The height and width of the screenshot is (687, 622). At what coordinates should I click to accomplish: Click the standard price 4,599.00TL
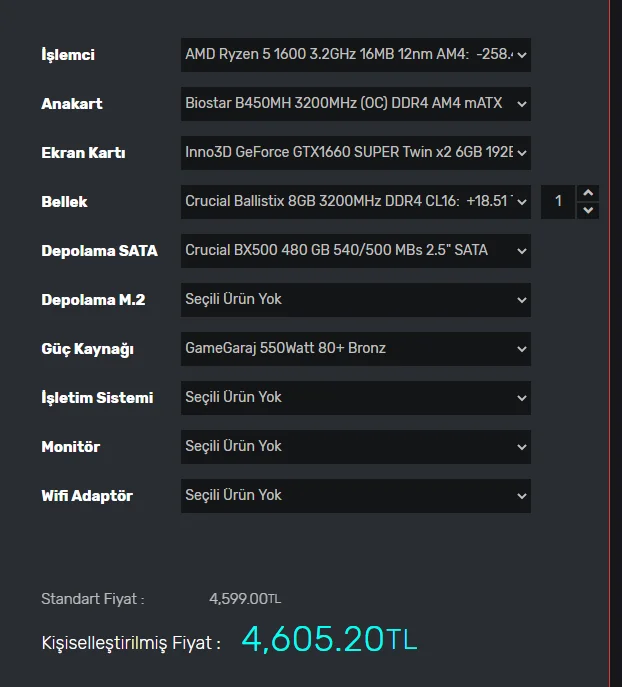pyautogui.click(x=245, y=599)
